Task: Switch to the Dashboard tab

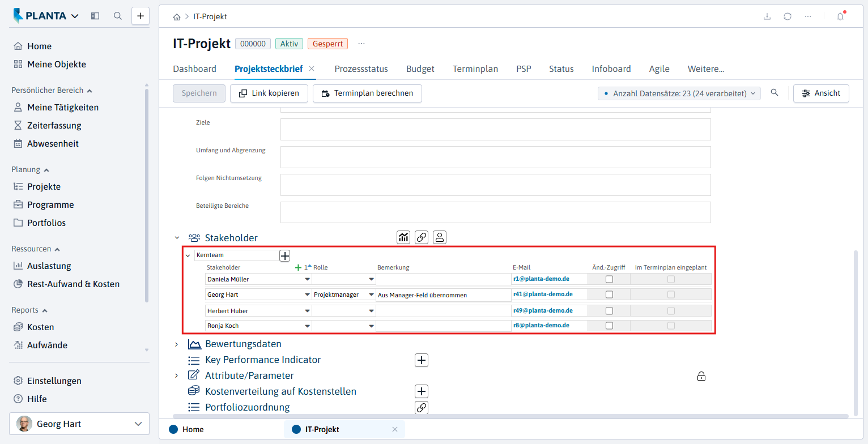Action: [x=194, y=69]
